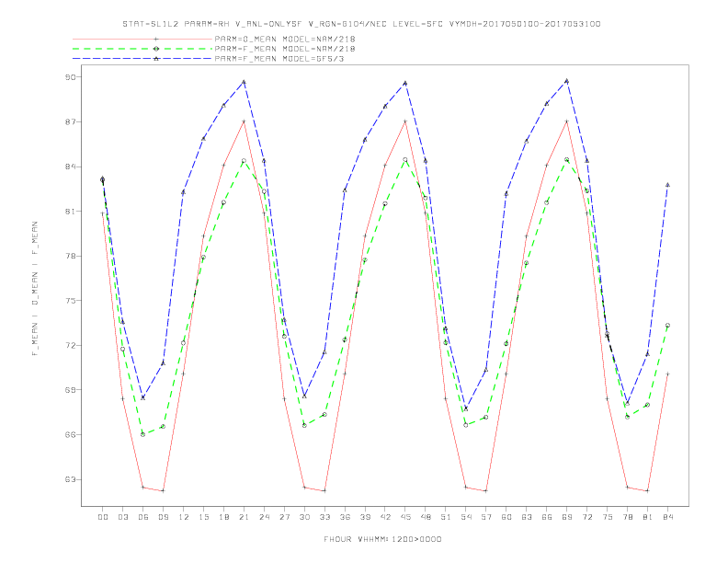Screen dimensions: 728x563
Task: Click x-axis forecast hour label 54
Action: point(466,517)
